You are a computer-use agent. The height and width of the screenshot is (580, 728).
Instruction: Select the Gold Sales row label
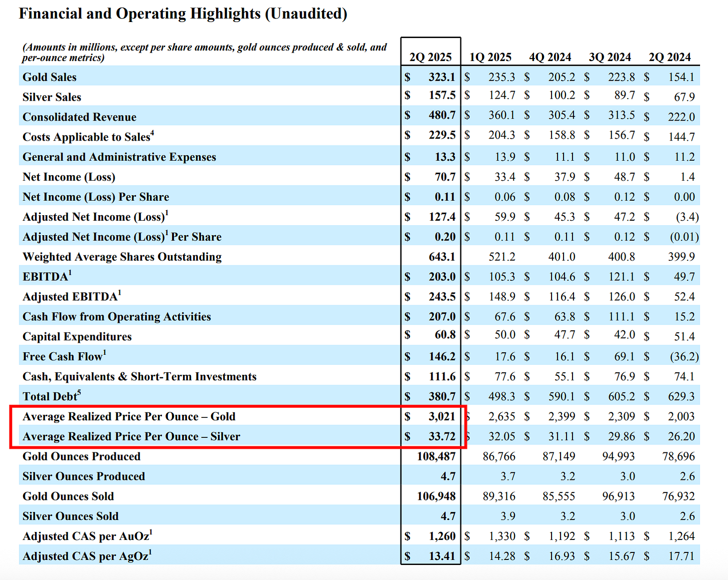[x=49, y=77]
